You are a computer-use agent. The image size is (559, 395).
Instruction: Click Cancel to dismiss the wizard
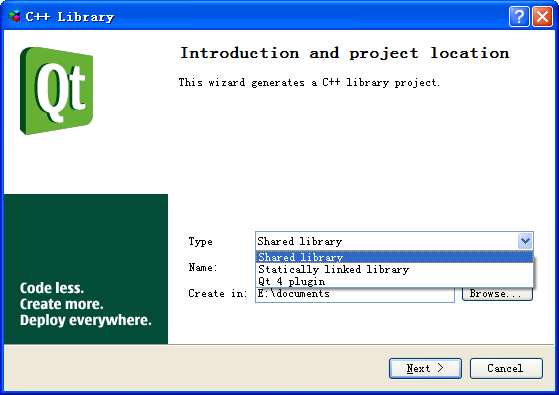click(506, 368)
